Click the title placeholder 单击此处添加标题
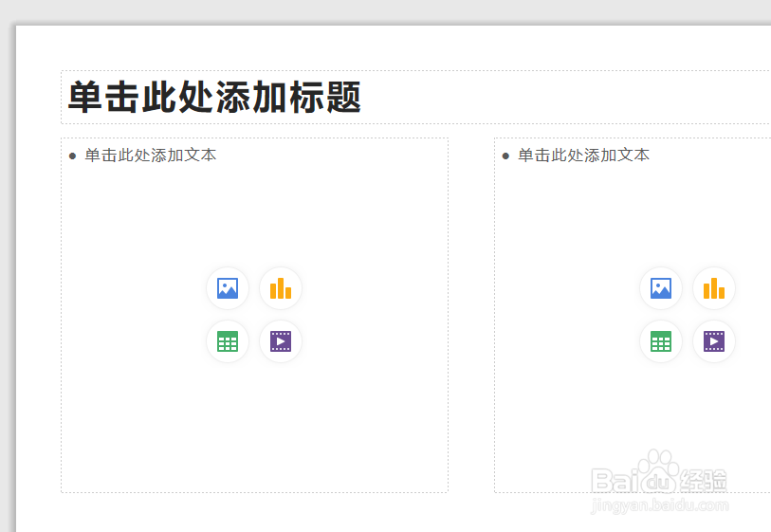Viewport: 771px width, 532px height. tap(214, 98)
